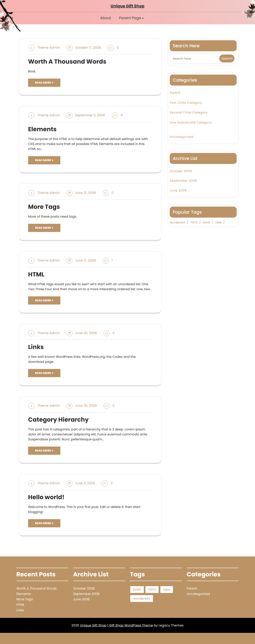Open the About menu item
The height and width of the screenshot is (644, 255).
click(106, 18)
